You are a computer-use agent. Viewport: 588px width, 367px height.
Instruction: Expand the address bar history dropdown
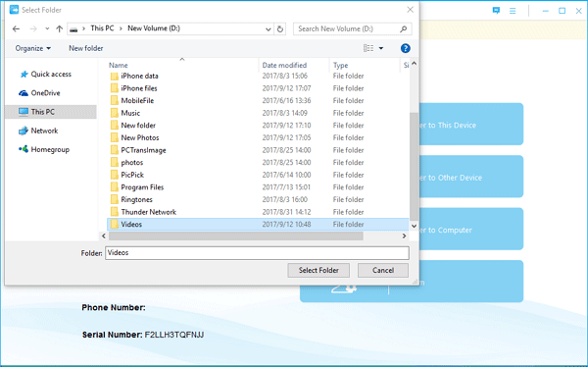coord(269,28)
